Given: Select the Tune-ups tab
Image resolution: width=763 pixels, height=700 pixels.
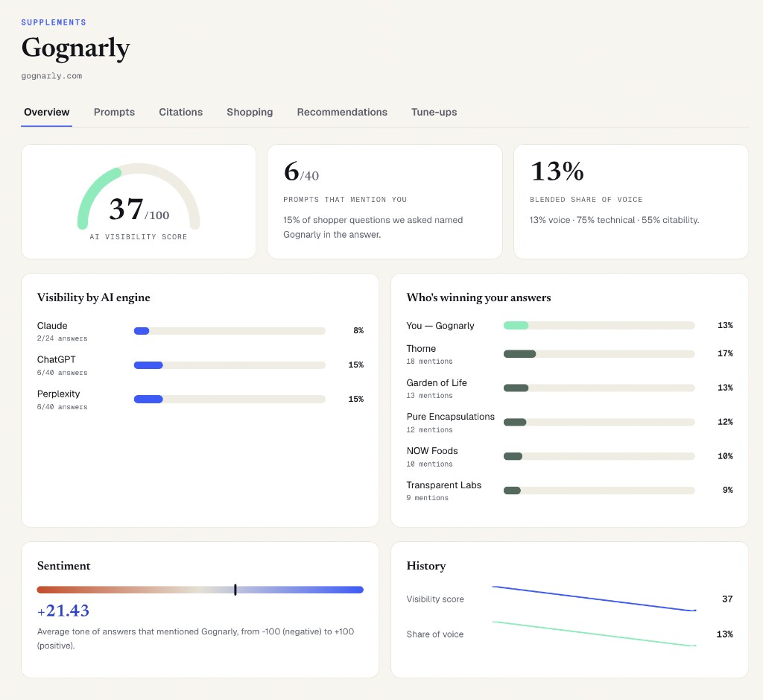Looking at the screenshot, I should (434, 112).
